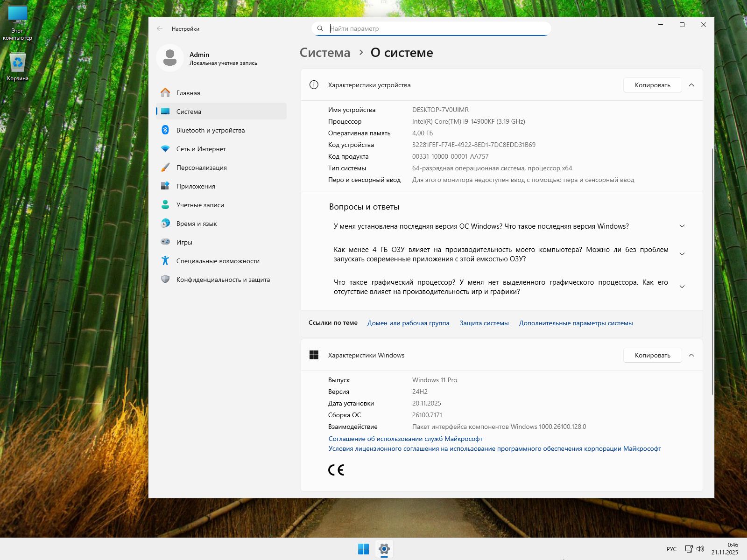Open the Сеть и Интернет section

point(200,149)
